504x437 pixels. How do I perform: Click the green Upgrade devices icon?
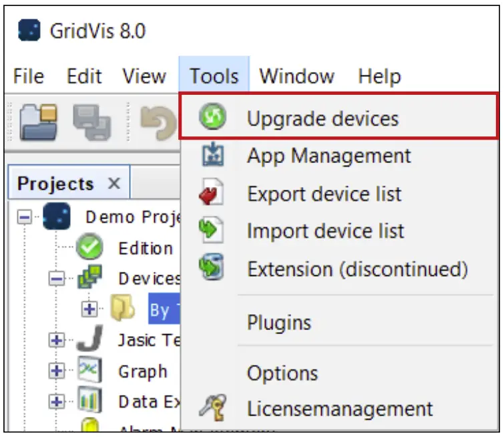213,118
